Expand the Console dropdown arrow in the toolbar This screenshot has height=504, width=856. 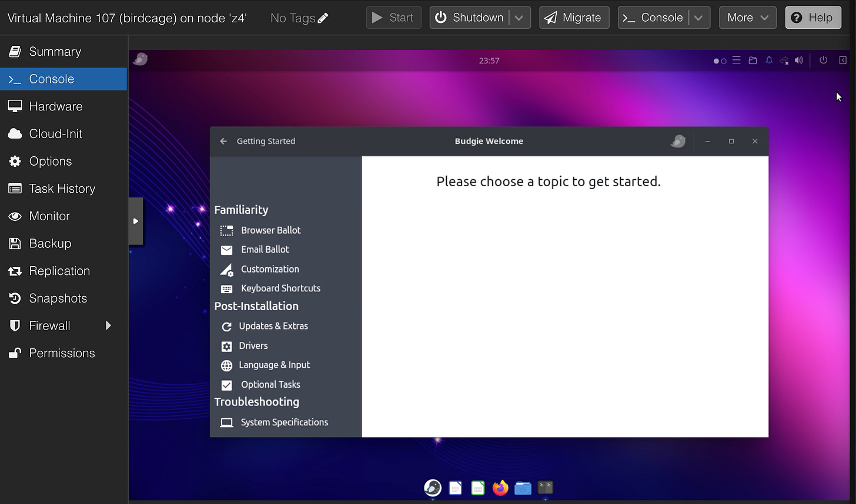coord(698,18)
